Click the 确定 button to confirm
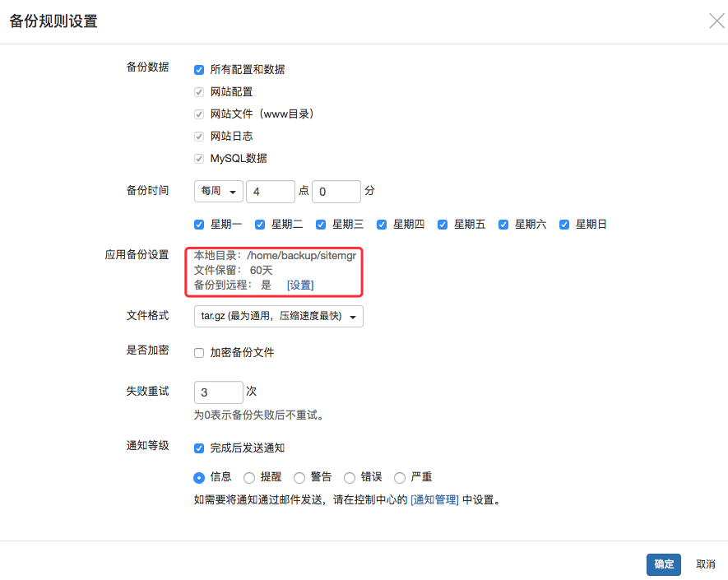This screenshot has height=580, width=728. (x=663, y=564)
